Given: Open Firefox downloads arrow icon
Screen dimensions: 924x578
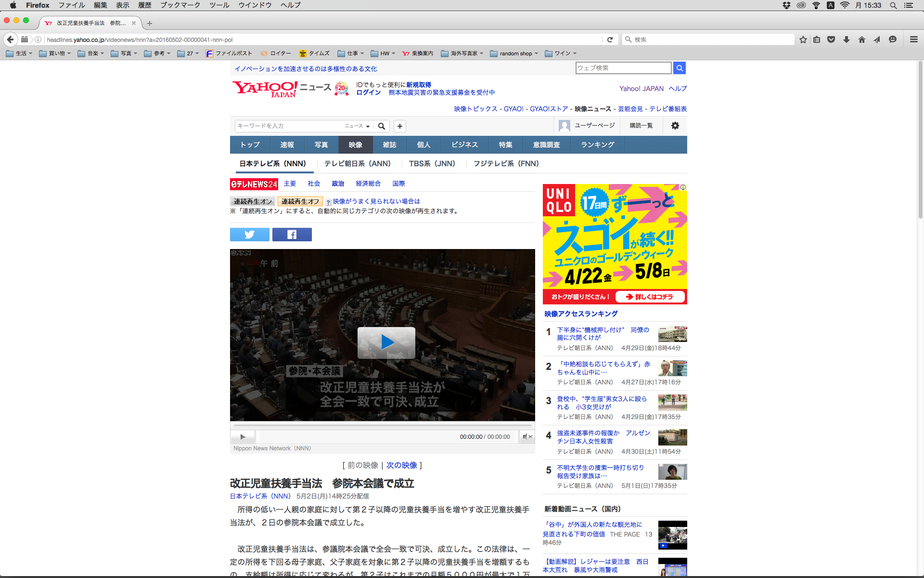Looking at the screenshot, I should click(x=846, y=39).
